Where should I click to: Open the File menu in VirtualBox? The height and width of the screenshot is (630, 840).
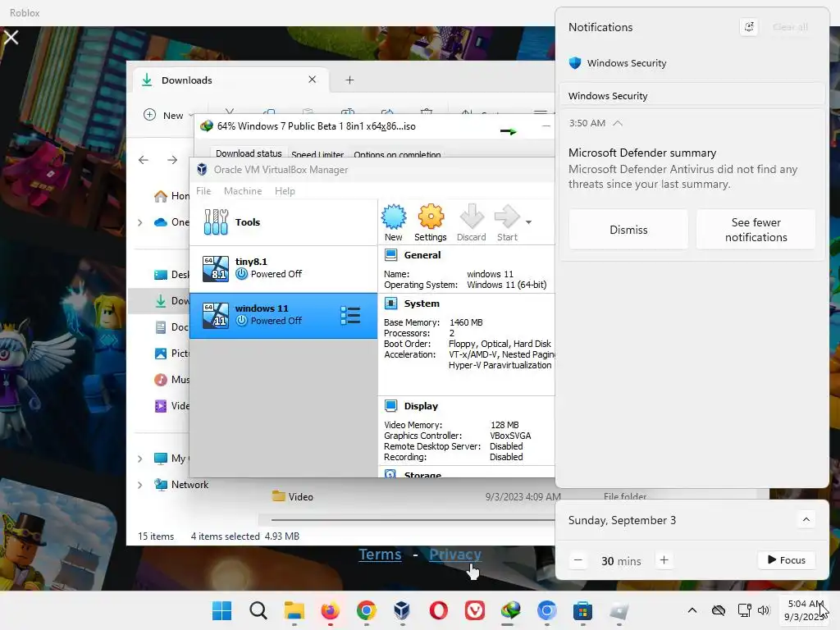(203, 191)
